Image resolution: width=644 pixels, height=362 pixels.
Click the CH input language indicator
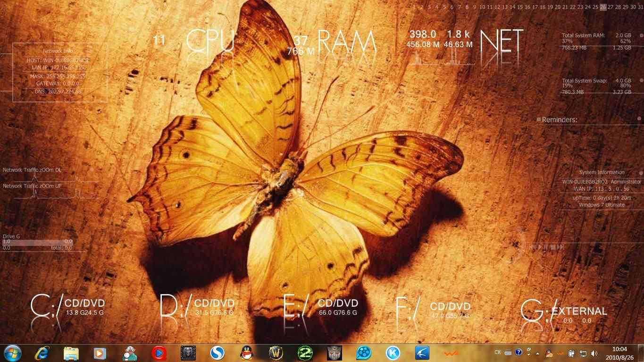(x=498, y=352)
